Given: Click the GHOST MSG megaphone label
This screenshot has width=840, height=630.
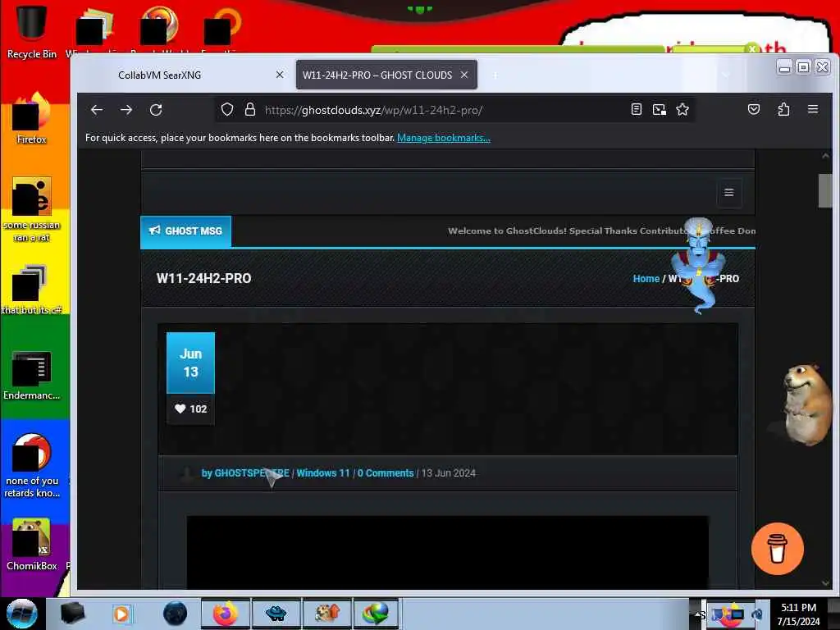Looking at the screenshot, I should (x=186, y=231).
